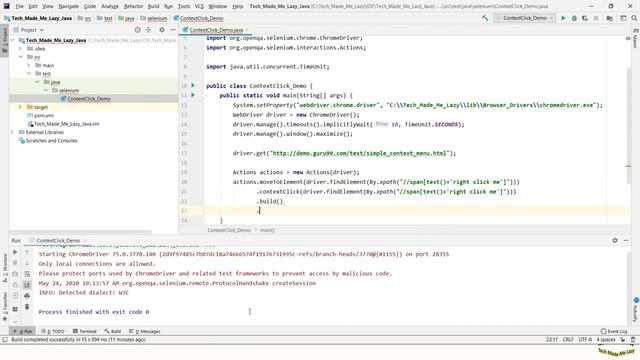Open the Event Log

pyautogui.click(x=614, y=331)
